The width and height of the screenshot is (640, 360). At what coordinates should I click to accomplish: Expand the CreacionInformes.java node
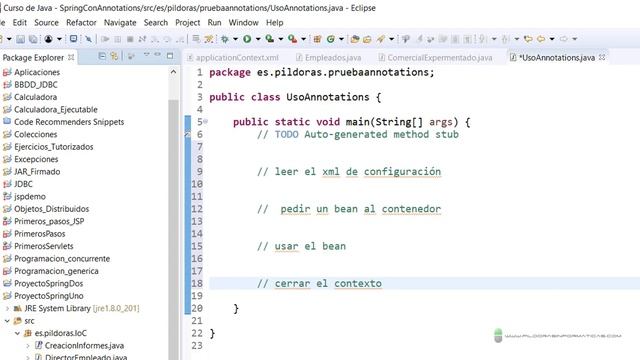pyautogui.click(x=28, y=346)
